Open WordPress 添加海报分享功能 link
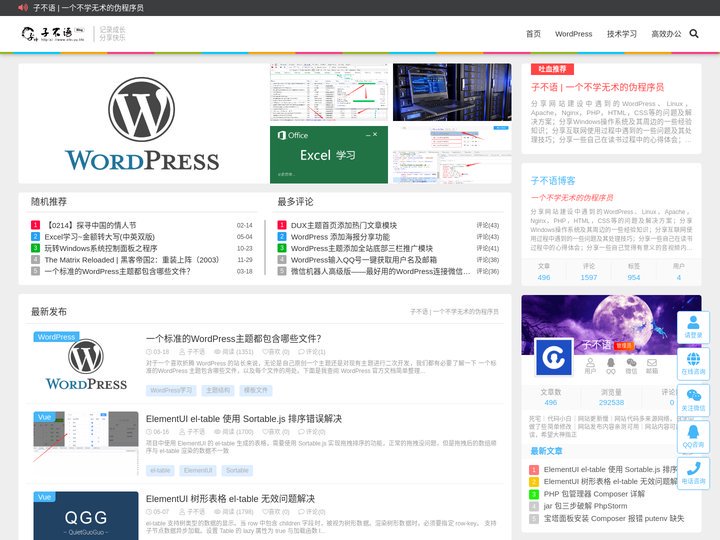 click(x=340, y=236)
